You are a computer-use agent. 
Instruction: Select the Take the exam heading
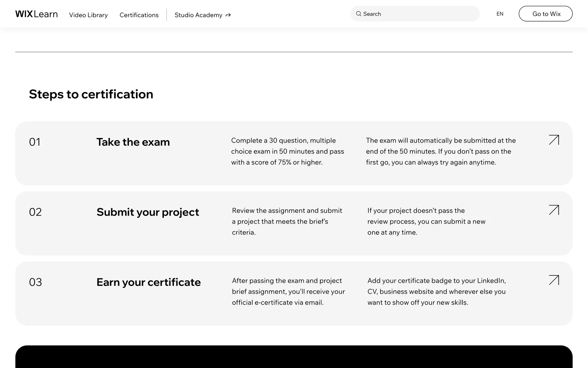coord(133,142)
